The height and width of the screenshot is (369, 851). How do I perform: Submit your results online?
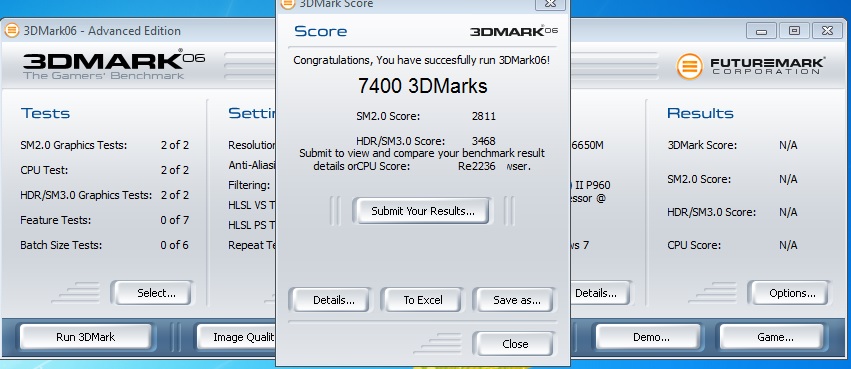(x=422, y=211)
